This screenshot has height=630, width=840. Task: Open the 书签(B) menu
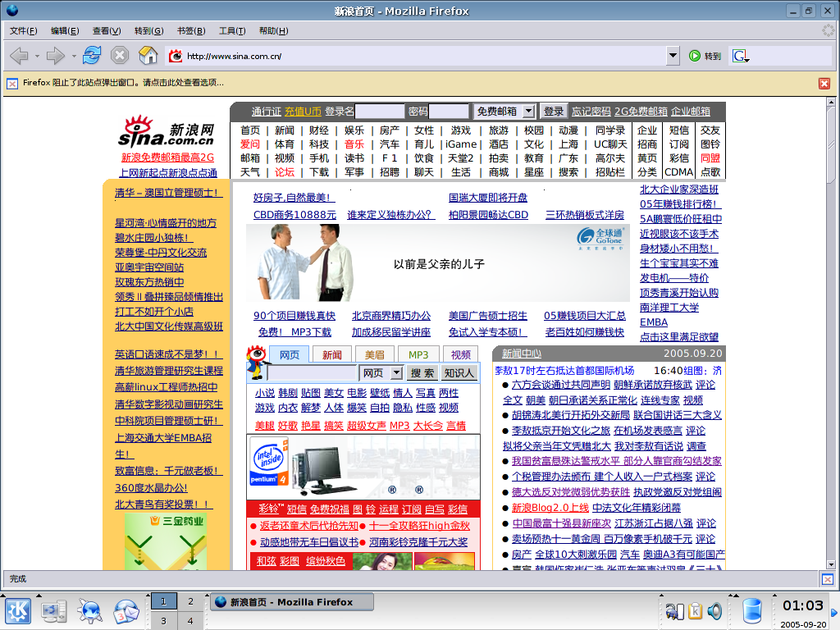(x=191, y=30)
